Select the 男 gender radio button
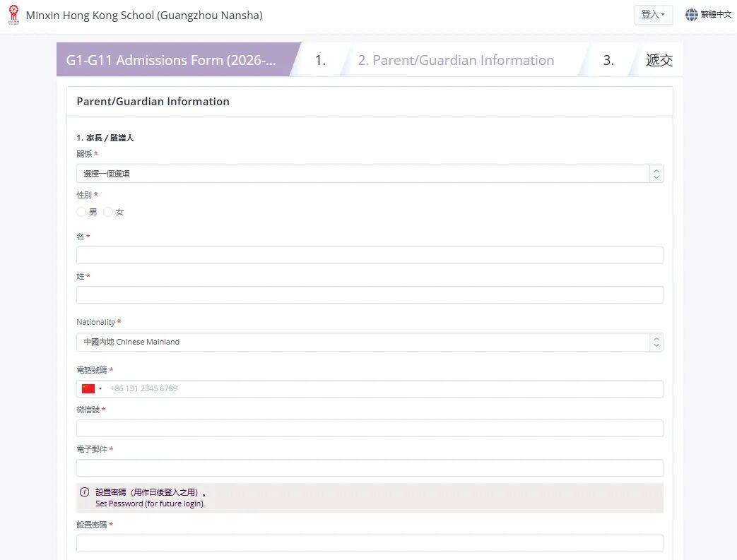Image resolution: width=737 pixels, height=560 pixels. pos(81,212)
